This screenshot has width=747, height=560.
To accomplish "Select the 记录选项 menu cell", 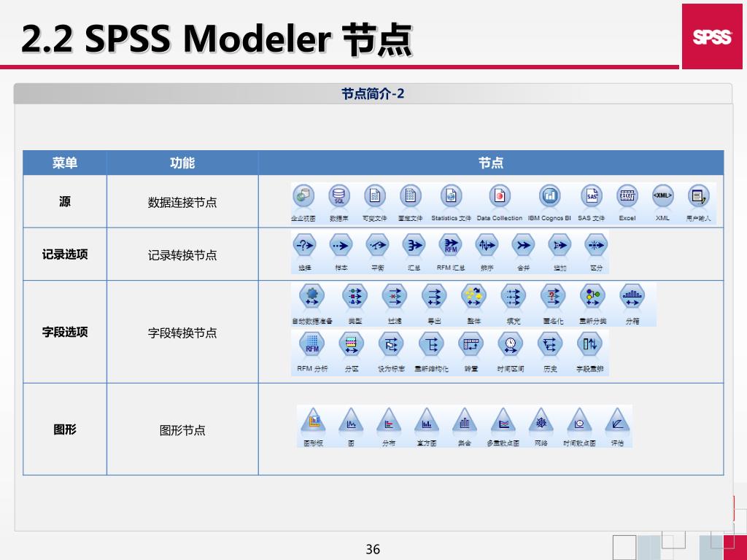I will click(65, 254).
